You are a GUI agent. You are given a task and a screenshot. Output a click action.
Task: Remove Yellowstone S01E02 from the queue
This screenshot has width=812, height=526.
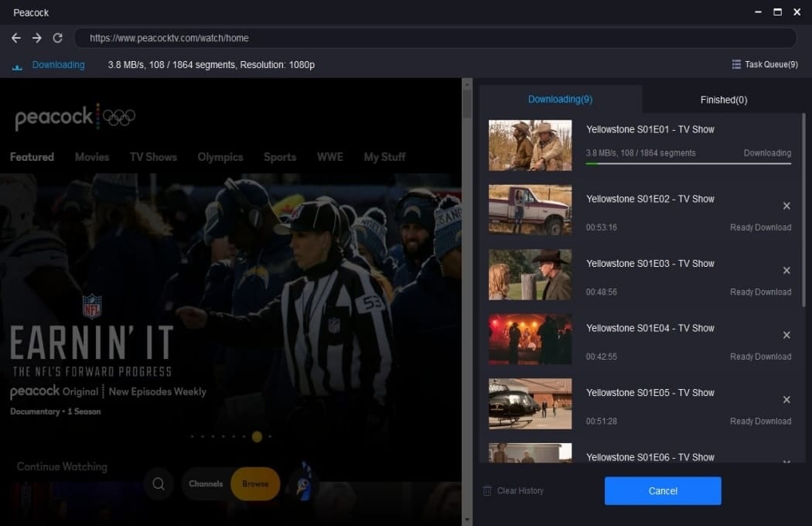coord(786,206)
